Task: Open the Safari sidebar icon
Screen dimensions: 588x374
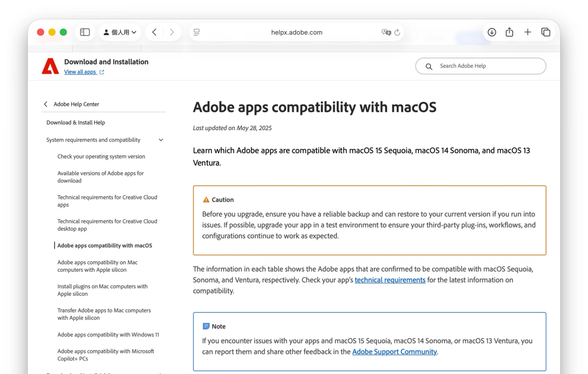Action: [85, 32]
